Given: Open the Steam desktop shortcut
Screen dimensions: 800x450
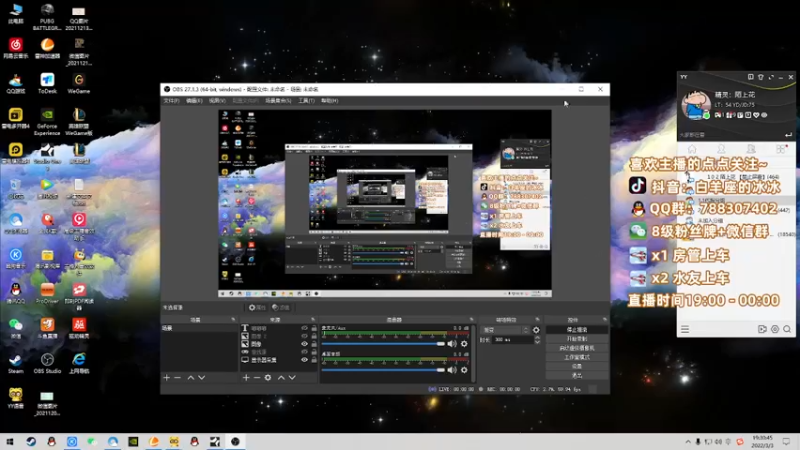Looking at the screenshot, I should (16, 364).
